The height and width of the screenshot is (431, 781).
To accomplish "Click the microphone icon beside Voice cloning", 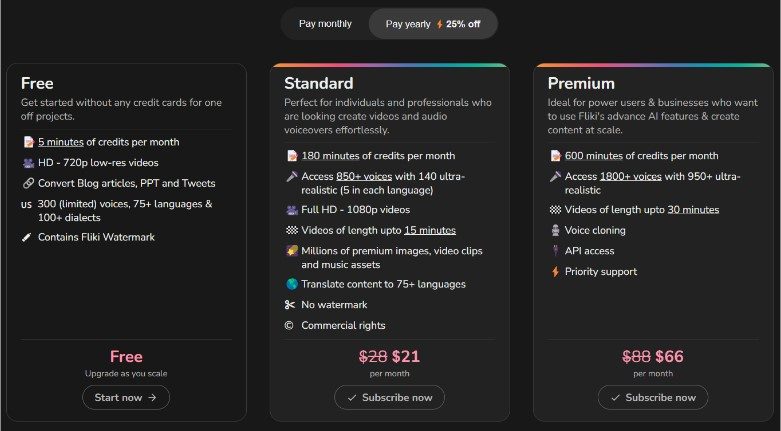I will 555,230.
